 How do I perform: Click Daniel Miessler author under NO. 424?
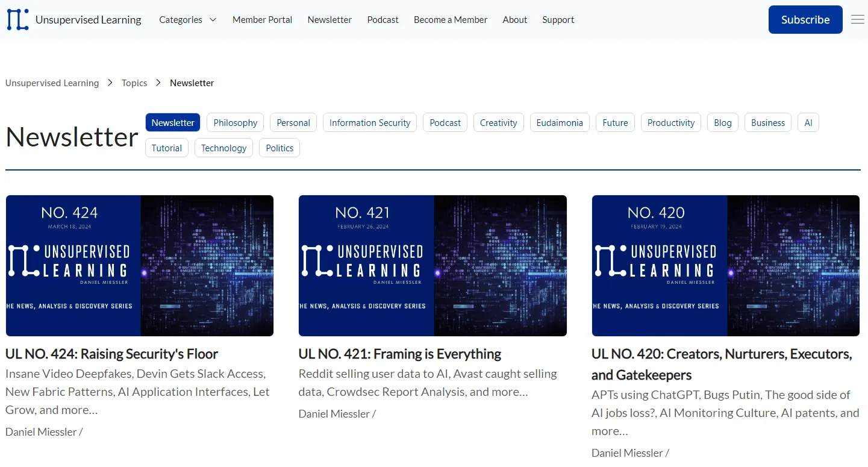click(x=41, y=432)
